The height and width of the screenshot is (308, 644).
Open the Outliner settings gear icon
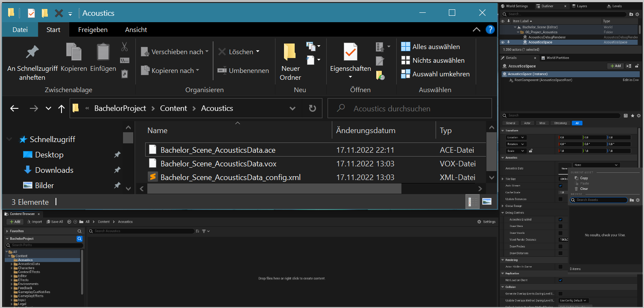coord(638,14)
